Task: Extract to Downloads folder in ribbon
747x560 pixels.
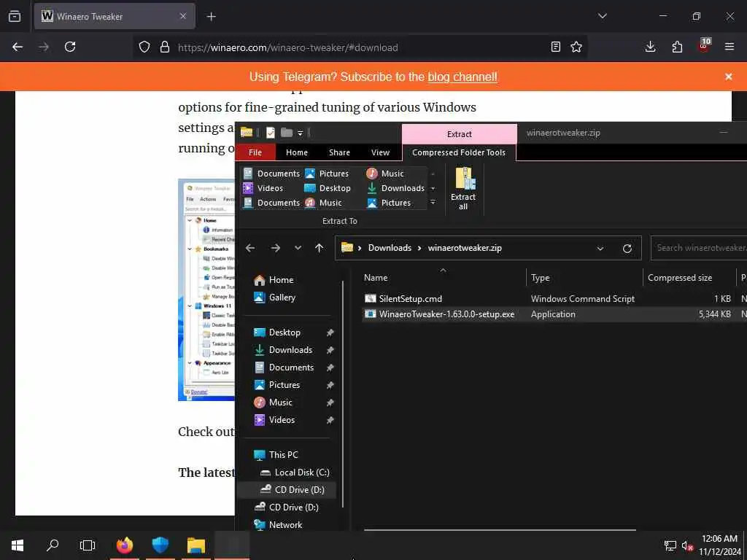Action: pyautogui.click(x=395, y=188)
